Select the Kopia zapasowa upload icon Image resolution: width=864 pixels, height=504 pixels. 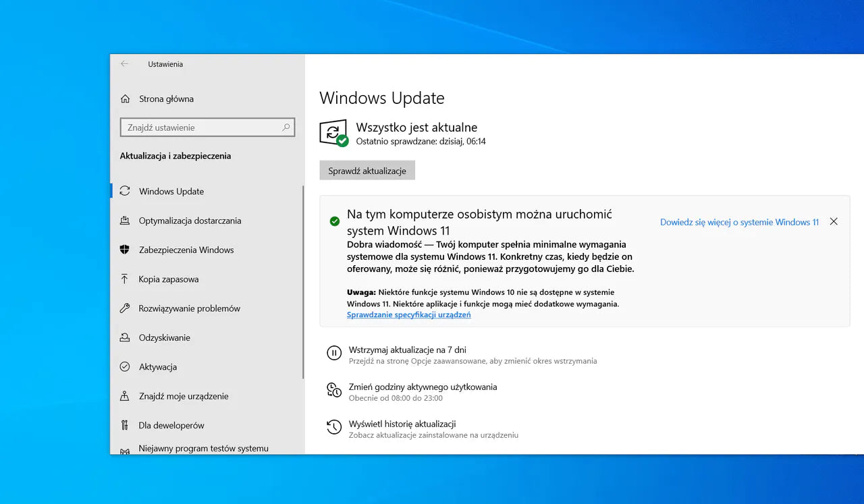click(125, 279)
